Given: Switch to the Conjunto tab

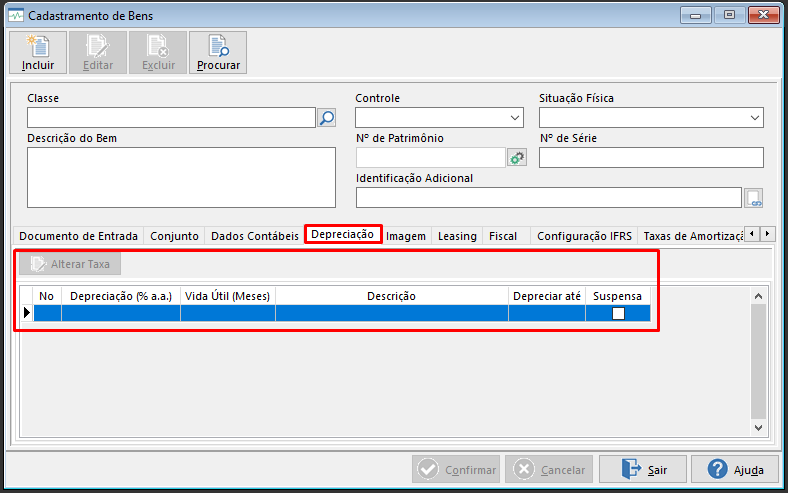Looking at the screenshot, I should click(174, 236).
